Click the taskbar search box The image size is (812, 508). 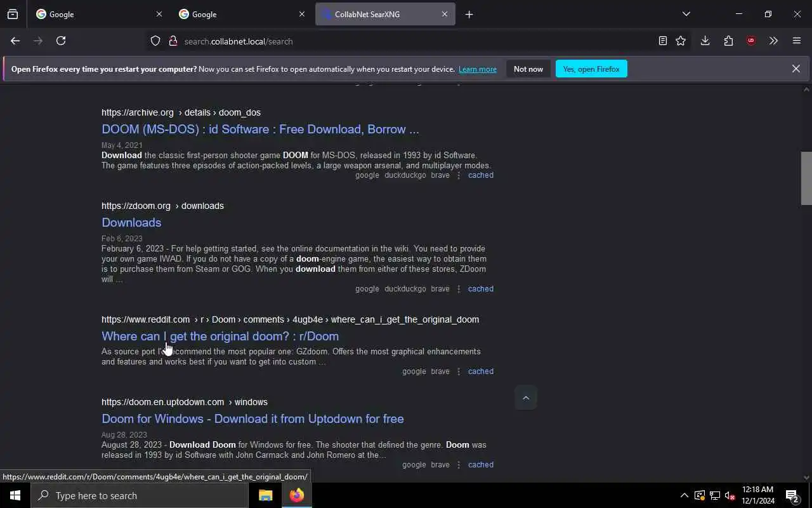tap(140, 495)
